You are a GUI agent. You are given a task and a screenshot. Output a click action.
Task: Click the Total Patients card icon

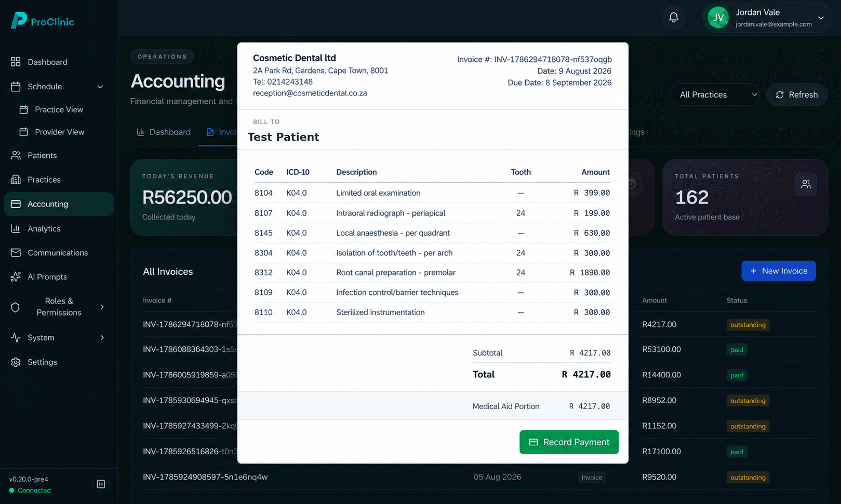(806, 184)
